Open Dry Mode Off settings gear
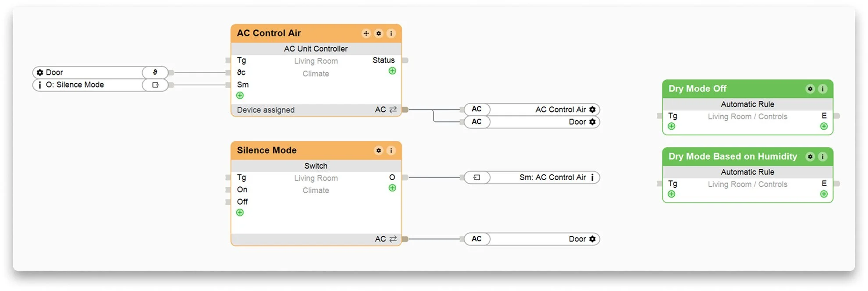 point(810,89)
